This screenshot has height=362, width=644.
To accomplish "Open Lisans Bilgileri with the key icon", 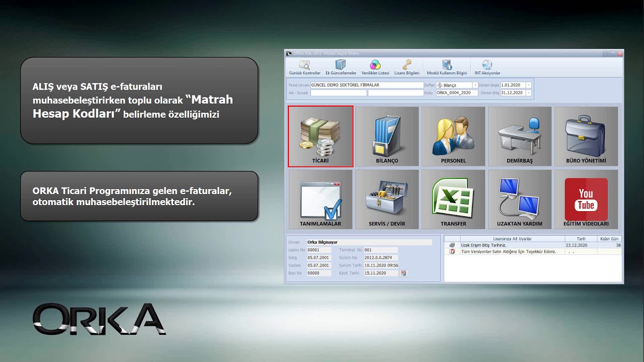I will [407, 67].
